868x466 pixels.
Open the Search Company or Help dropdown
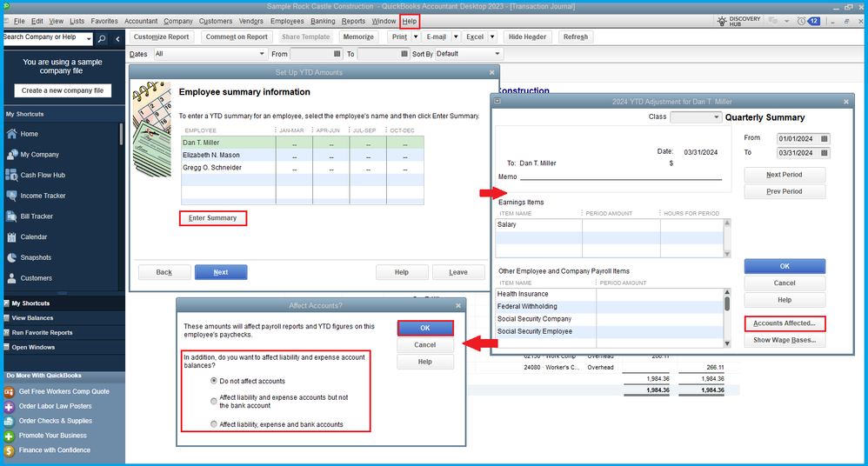point(89,39)
